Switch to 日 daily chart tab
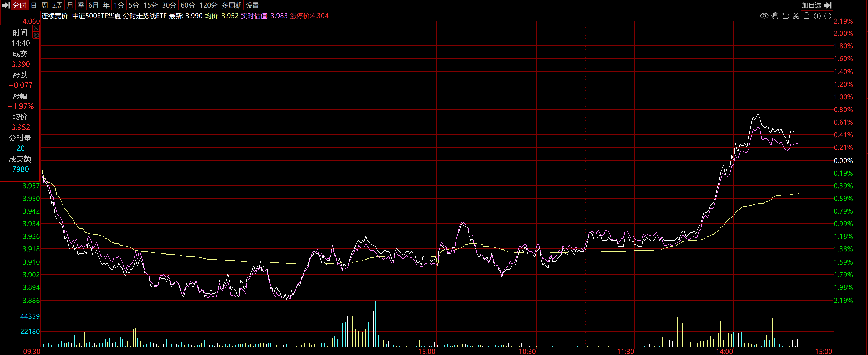Image resolution: width=868 pixels, height=355 pixels. point(33,5)
